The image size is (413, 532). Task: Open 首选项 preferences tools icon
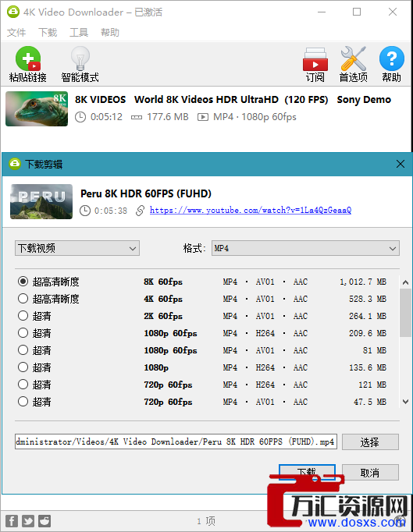click(x=353, y=59)
